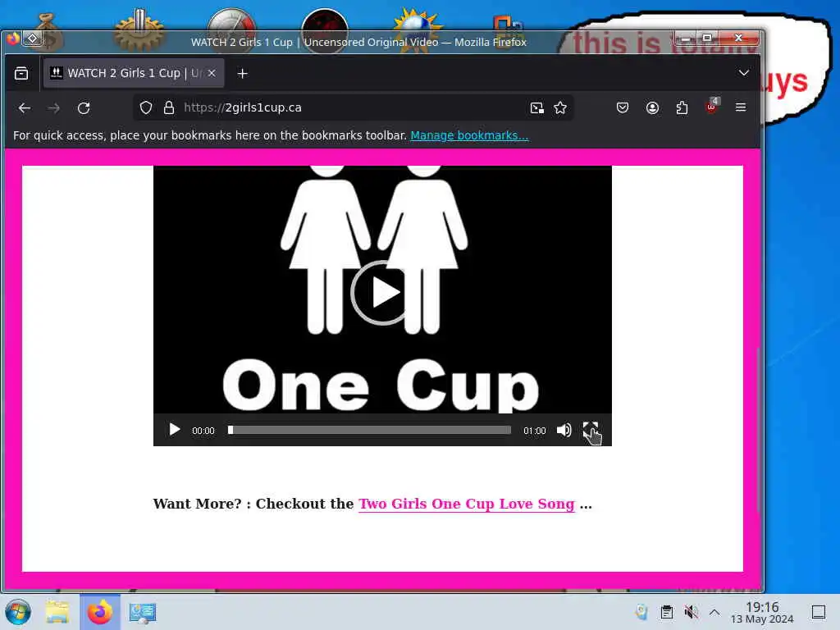Mute video with speaker icon
The width and height of the screenshot is (840, 630).
564,430
